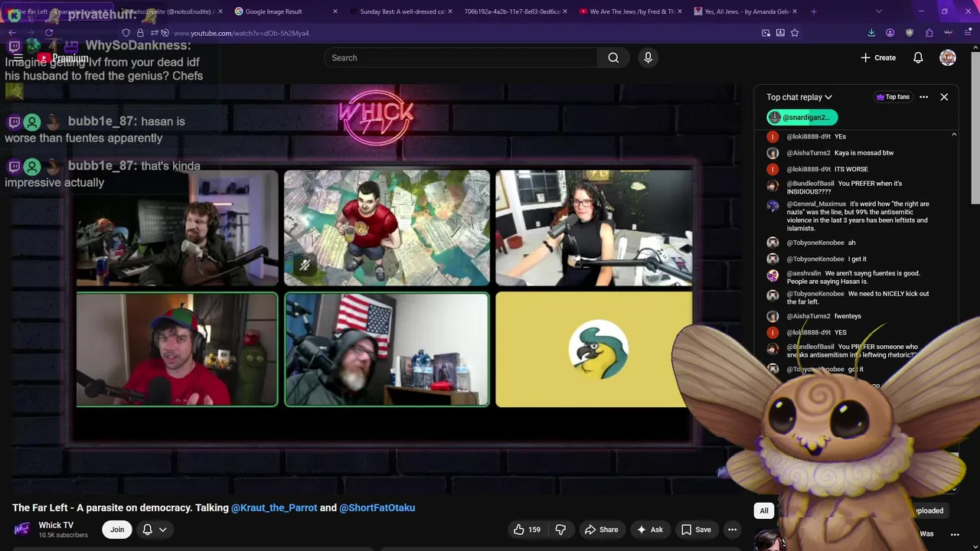Click the 10.5K subscribers text

click(63, 535)
